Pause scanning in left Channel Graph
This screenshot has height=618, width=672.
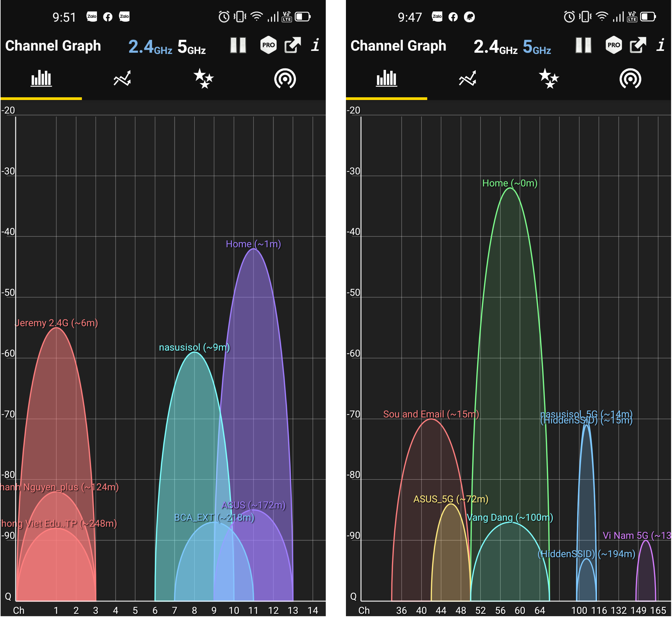238,45
